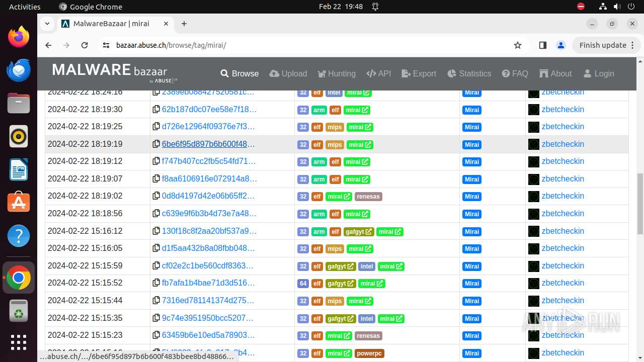
Task: Open sample link 9c74e3951950bcc5207
Action: 208,318
